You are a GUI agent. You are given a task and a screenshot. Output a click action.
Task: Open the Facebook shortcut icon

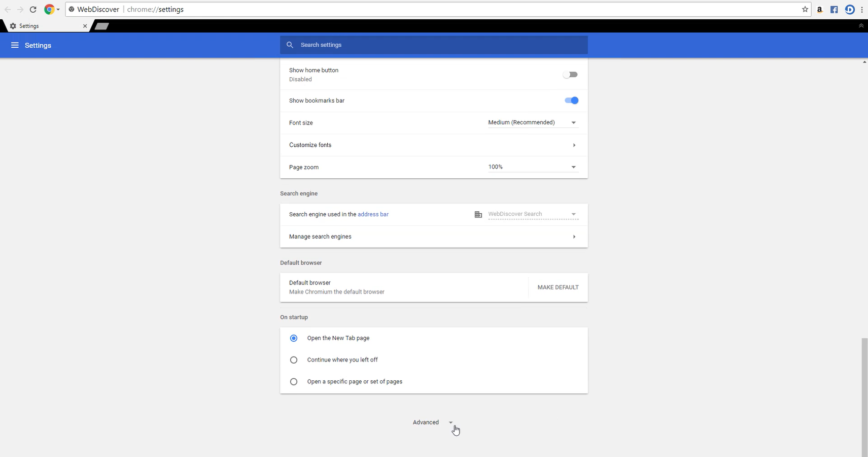(x=834, y=9)
